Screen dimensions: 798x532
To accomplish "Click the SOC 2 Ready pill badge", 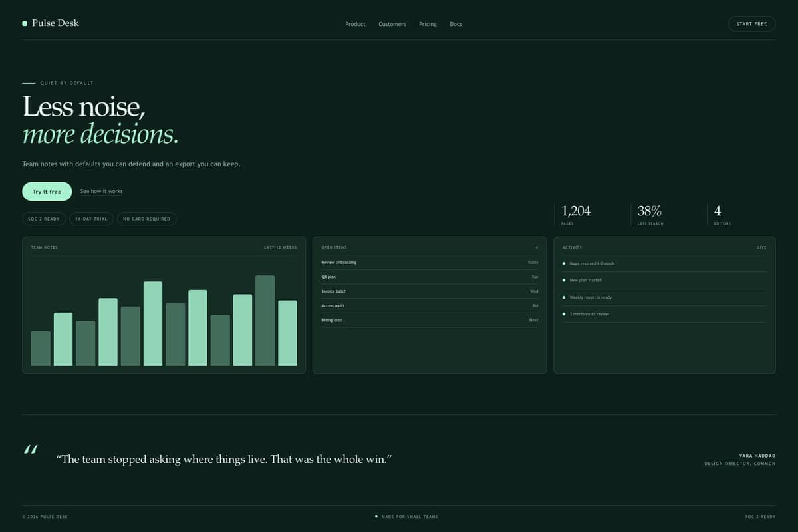I will click(x=44, y=219).
